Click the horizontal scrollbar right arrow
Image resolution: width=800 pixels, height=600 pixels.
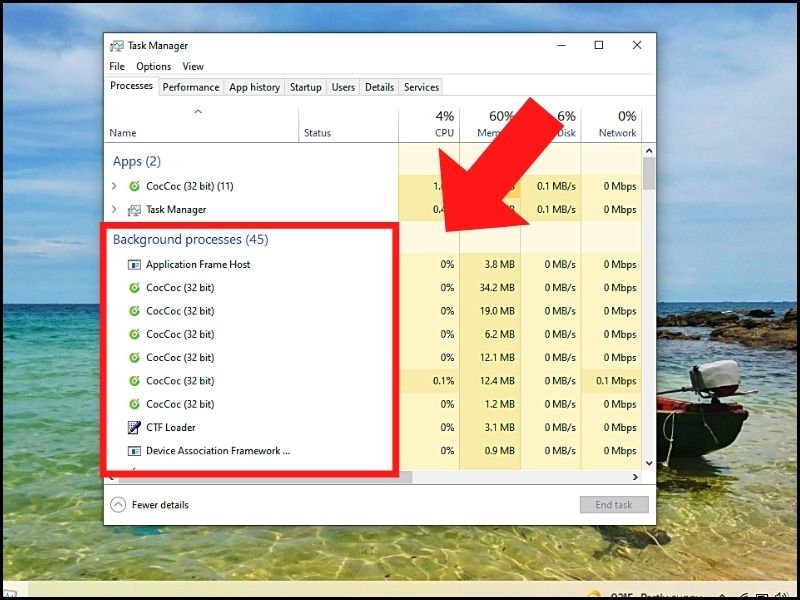[635, 477]
